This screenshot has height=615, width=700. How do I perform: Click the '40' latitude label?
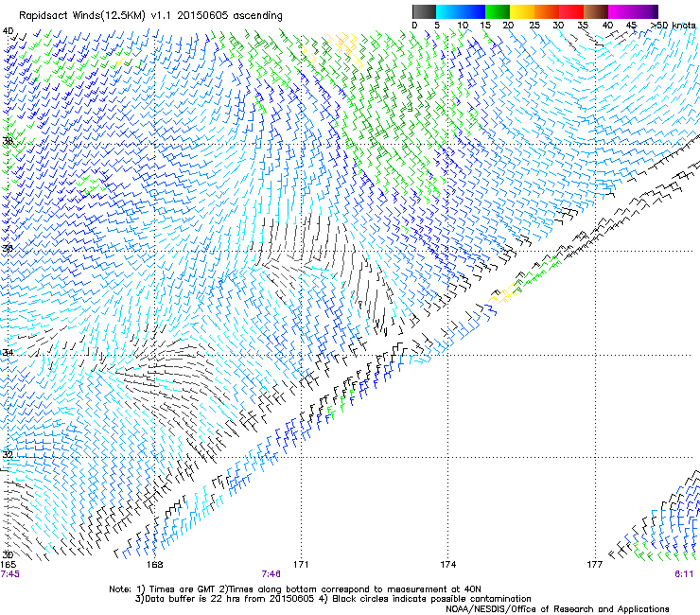pos(8,31)
